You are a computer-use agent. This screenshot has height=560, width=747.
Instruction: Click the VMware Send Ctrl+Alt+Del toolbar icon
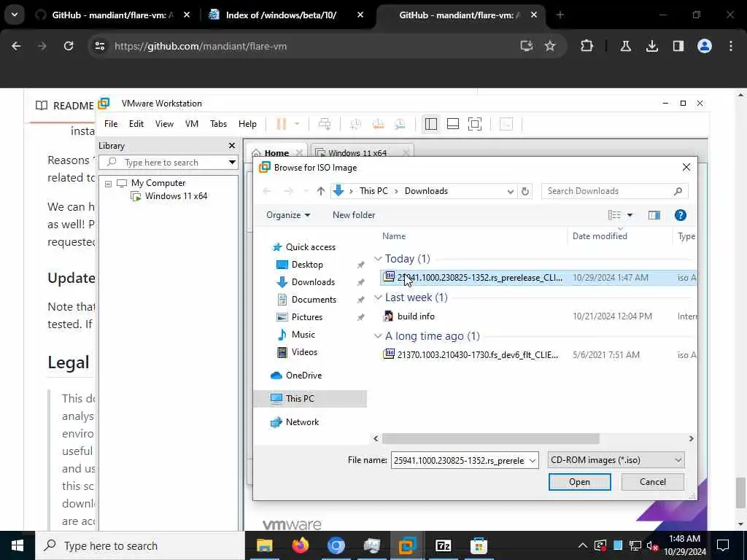325,124
